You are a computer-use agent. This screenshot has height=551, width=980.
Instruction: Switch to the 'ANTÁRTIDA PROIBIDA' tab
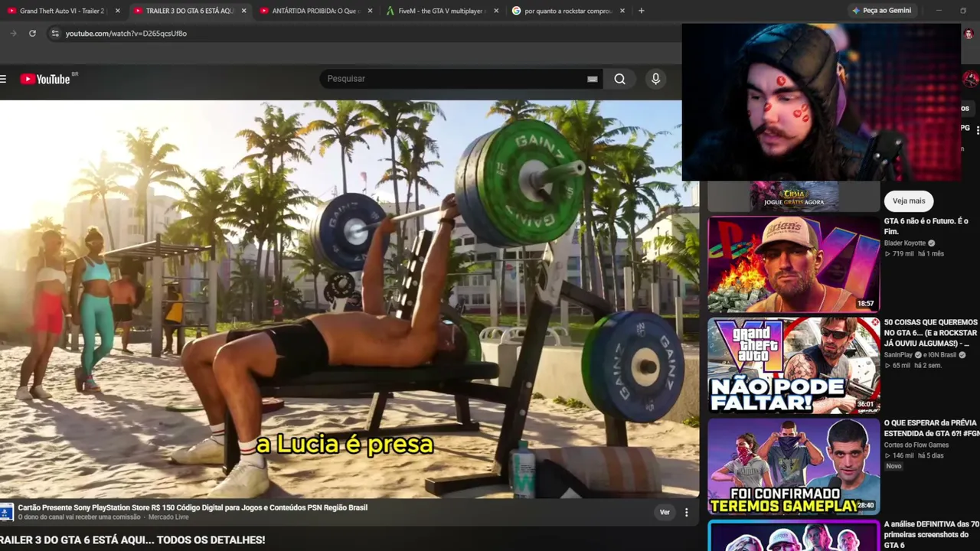[x=315, y=11]
